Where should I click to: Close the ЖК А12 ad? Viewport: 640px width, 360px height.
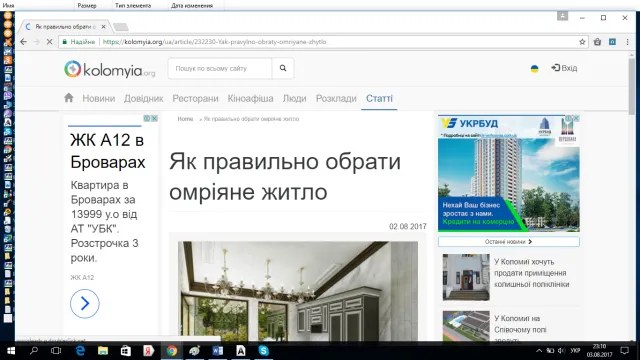[154, 118]
